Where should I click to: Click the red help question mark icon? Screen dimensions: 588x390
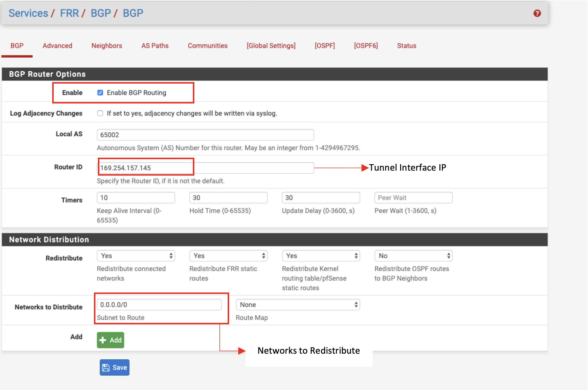coord(537,13)
